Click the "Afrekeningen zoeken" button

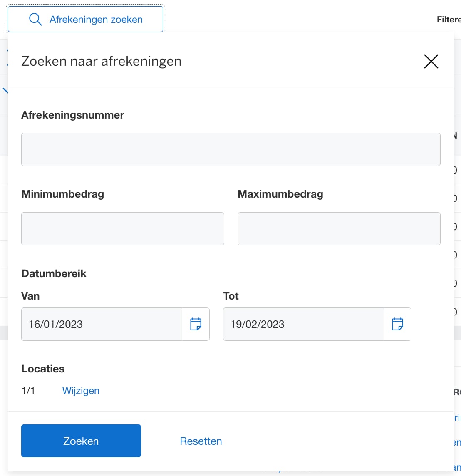[x=86, y=19]
